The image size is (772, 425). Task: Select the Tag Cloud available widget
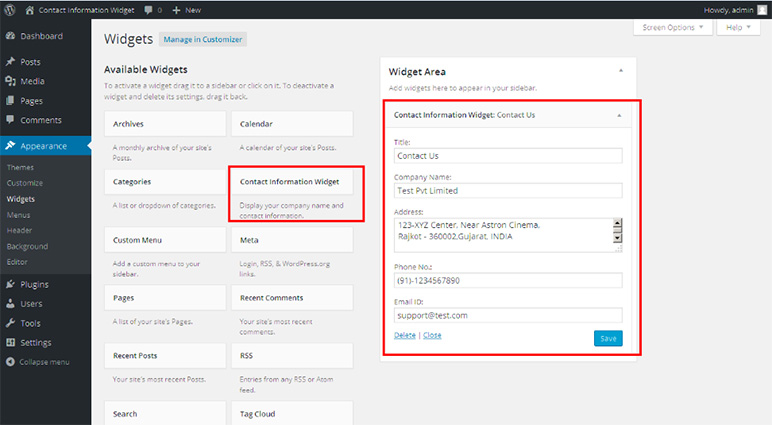[x=292, y=413]
